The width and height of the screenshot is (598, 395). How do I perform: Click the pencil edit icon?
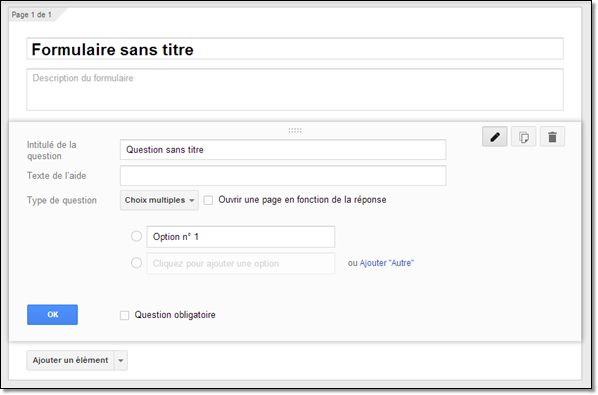pos(495,137)
